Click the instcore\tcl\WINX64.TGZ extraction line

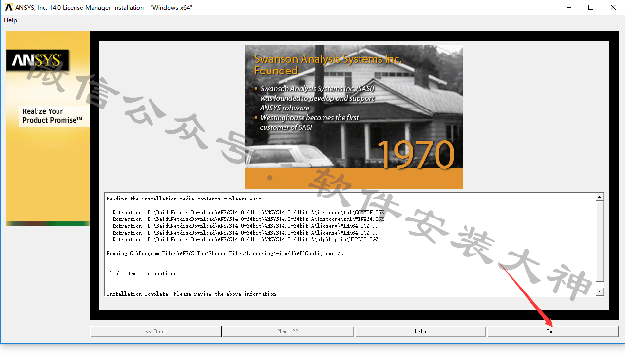(x=253, y=219)
